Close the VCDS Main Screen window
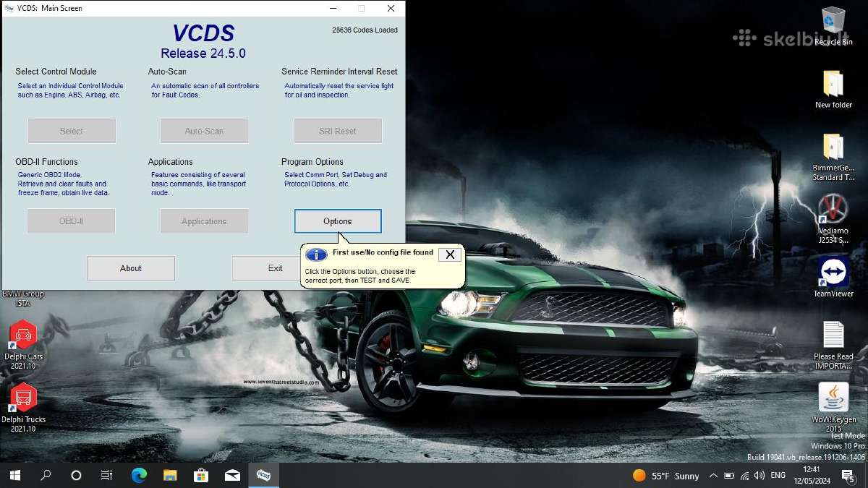 click(x=391, y=9)
